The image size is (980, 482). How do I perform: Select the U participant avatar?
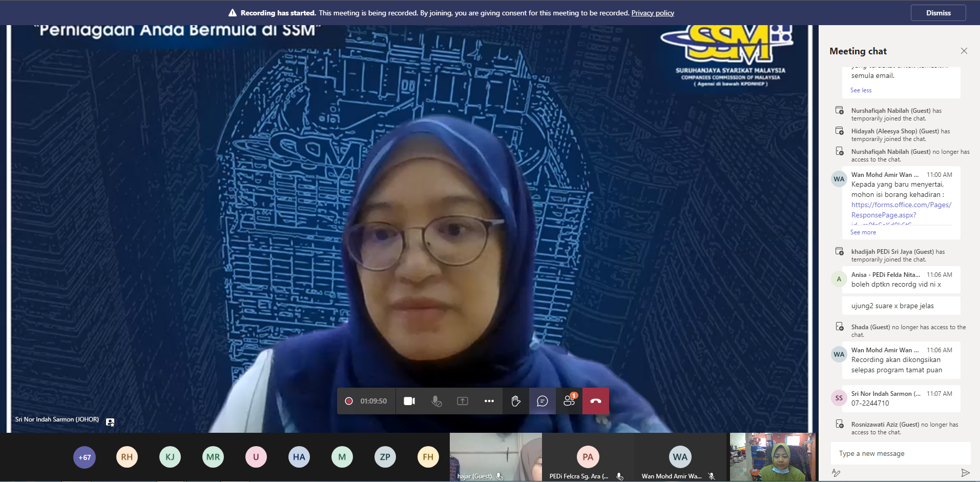[256, 457]
